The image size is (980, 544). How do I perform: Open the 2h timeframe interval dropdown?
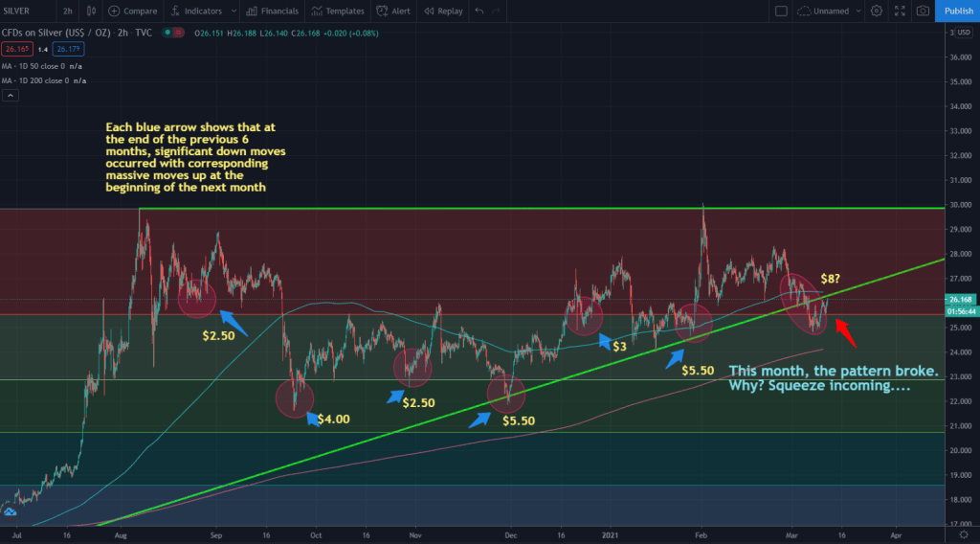coord(67,11)
